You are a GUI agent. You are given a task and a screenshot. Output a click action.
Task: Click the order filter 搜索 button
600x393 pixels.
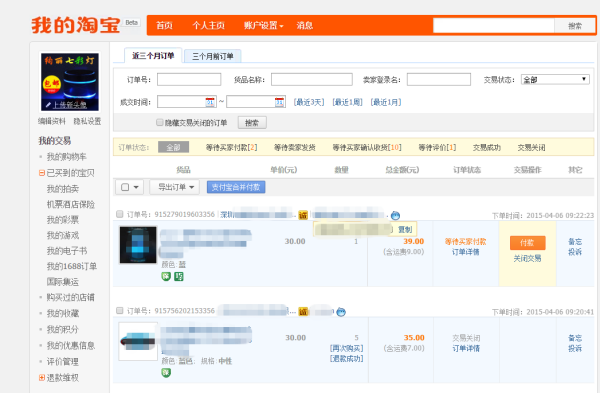click(x=252, y=123)
